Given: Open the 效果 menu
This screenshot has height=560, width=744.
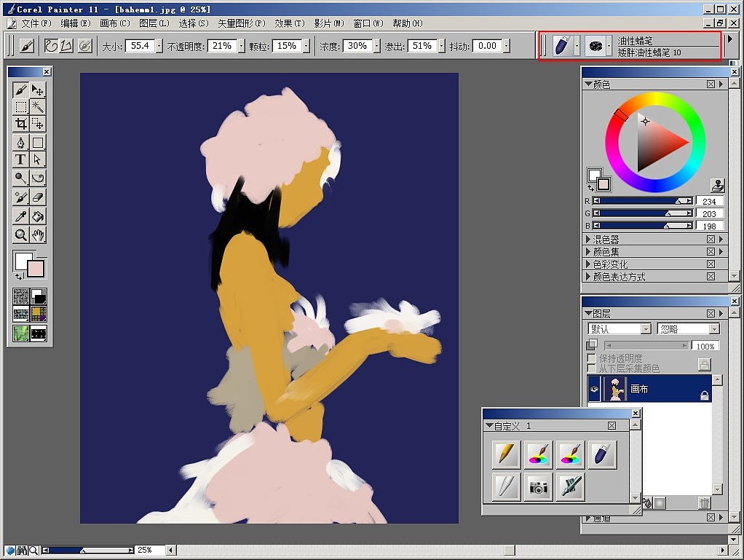Looking at the screenshot, I should 290,23.
